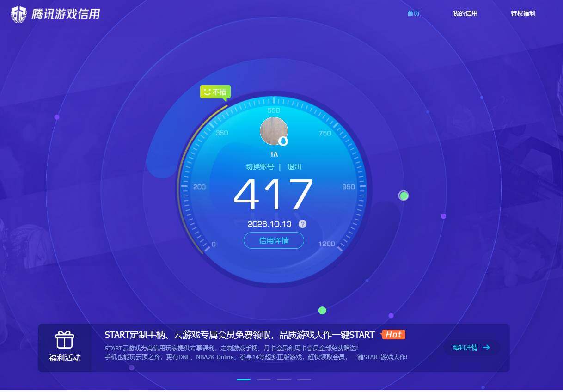Click 切换账号 to switch account
The image size is (563, 392).
point(260,167)
